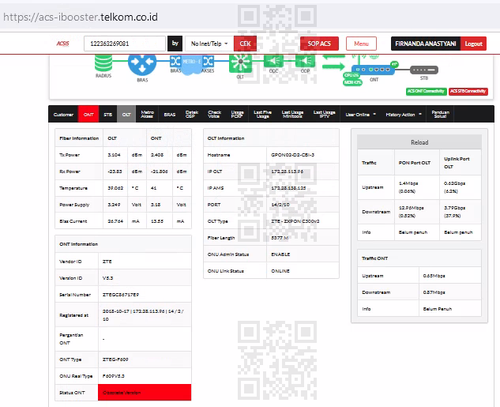This screenshot has height=407, width=500.
Task: Open the SOP ACS page
Action: 319,44
